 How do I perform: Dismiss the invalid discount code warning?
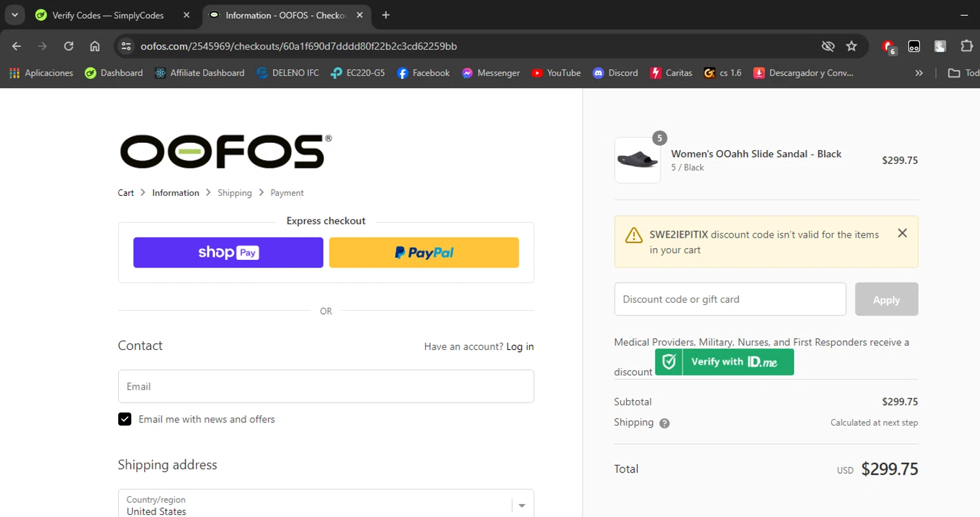(x=902, y=233)
